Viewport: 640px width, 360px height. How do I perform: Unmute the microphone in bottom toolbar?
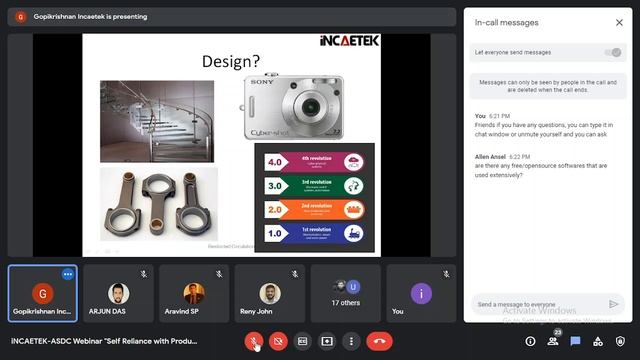point(253,341)
